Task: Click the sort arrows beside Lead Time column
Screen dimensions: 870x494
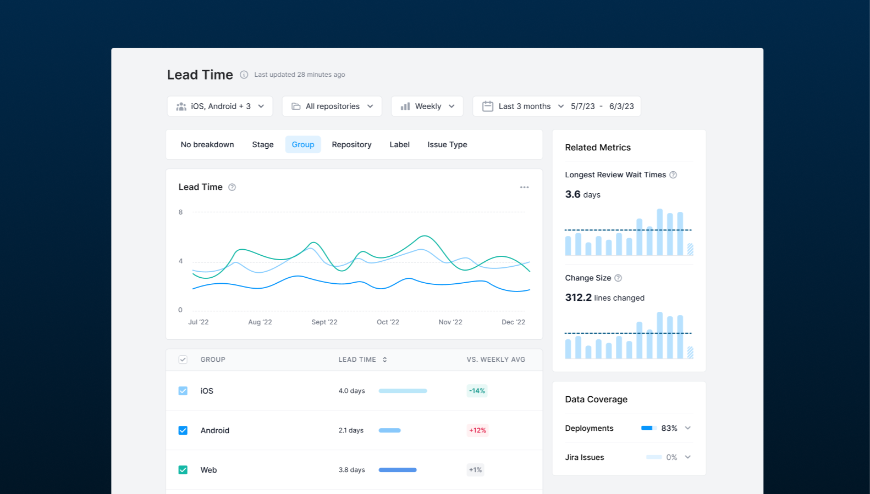Action: coord(385,359)
